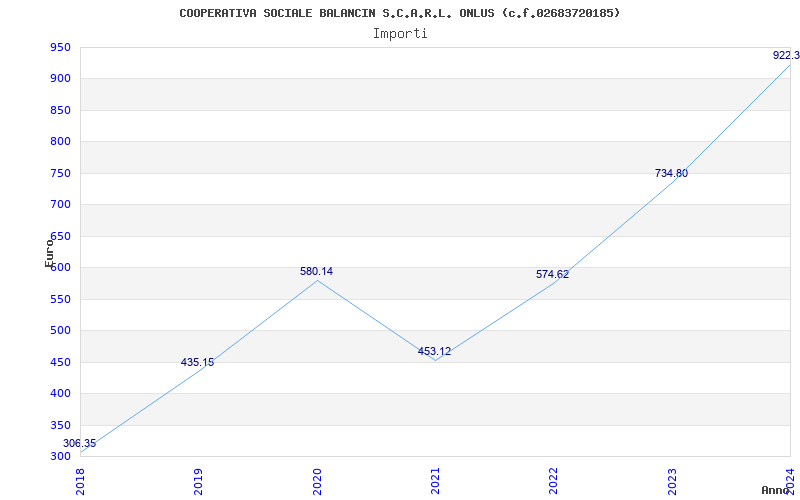This screenshot has height=500, width=800.
Task: Click the 2022 x-axis label
Action: click(554, 481)
